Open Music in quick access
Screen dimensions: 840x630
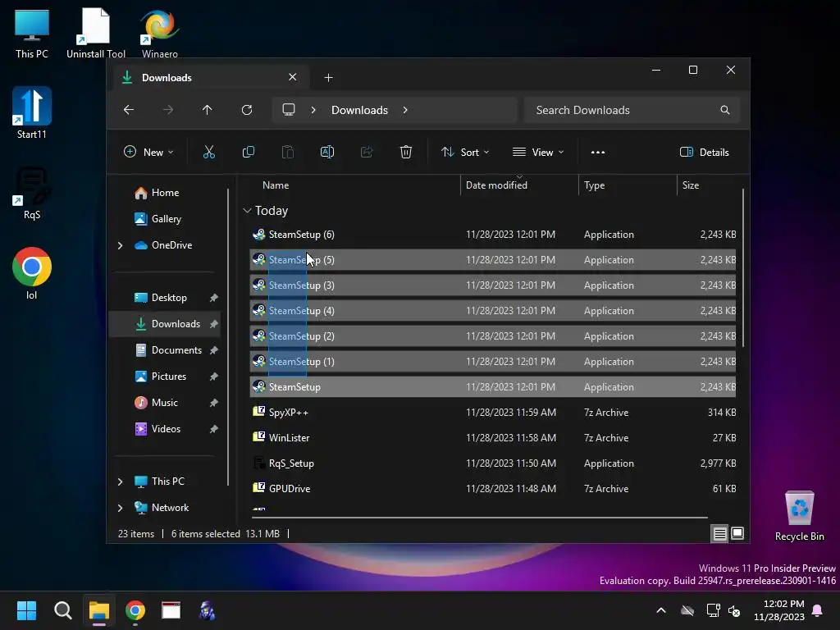[164, 403]
